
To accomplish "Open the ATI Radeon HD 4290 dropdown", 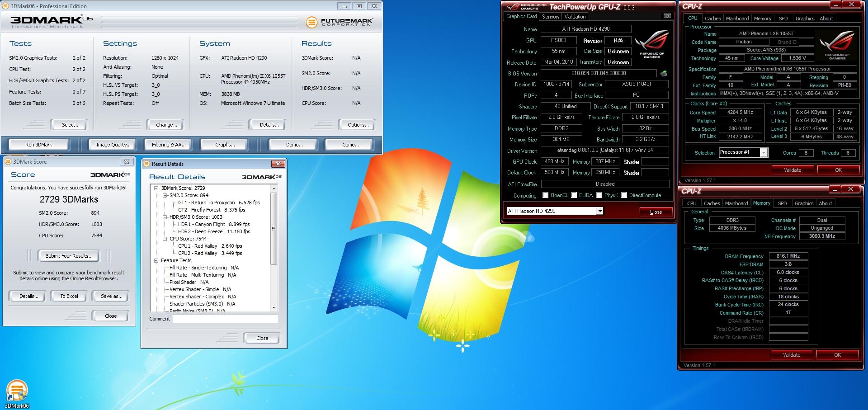I will [599, 211].
